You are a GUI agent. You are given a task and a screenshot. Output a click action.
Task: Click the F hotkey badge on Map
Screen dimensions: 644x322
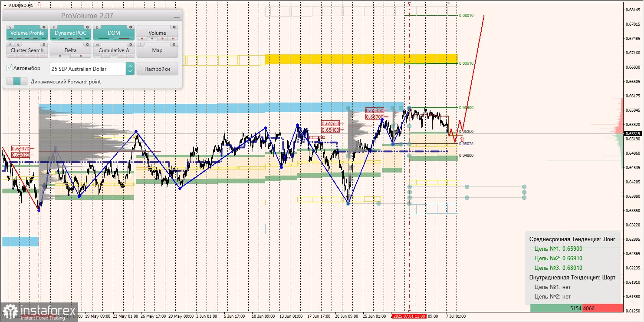click(141, 44)
